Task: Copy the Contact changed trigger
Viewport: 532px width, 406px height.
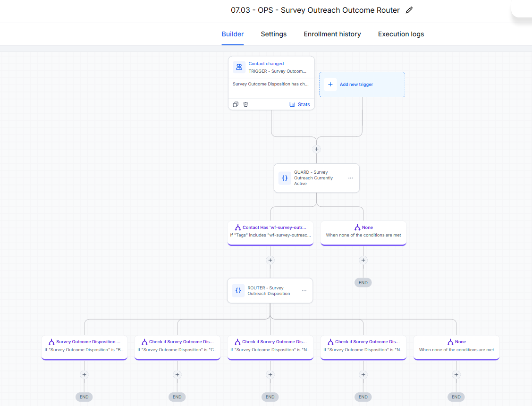Action: 236,104
